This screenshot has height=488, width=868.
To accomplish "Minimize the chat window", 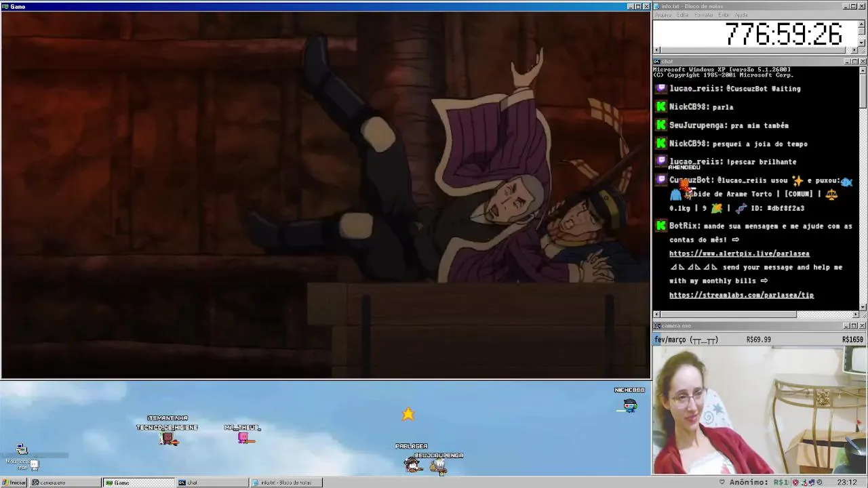I will [x=847, y=62].
